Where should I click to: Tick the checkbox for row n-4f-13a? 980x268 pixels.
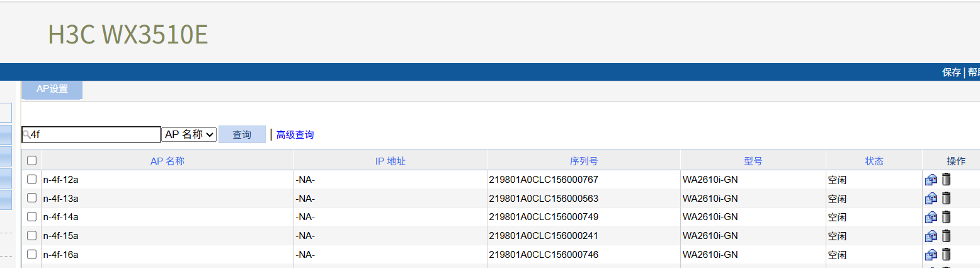tap(32, 198)
